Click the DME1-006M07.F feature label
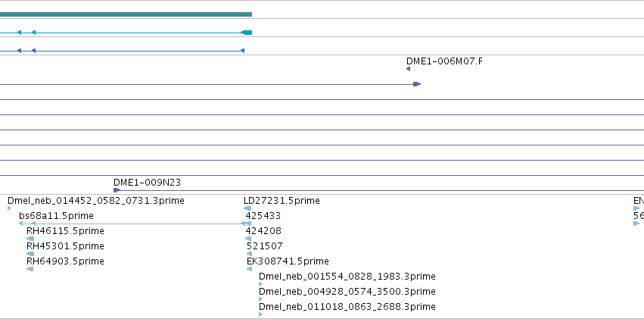 click(444, 61)
